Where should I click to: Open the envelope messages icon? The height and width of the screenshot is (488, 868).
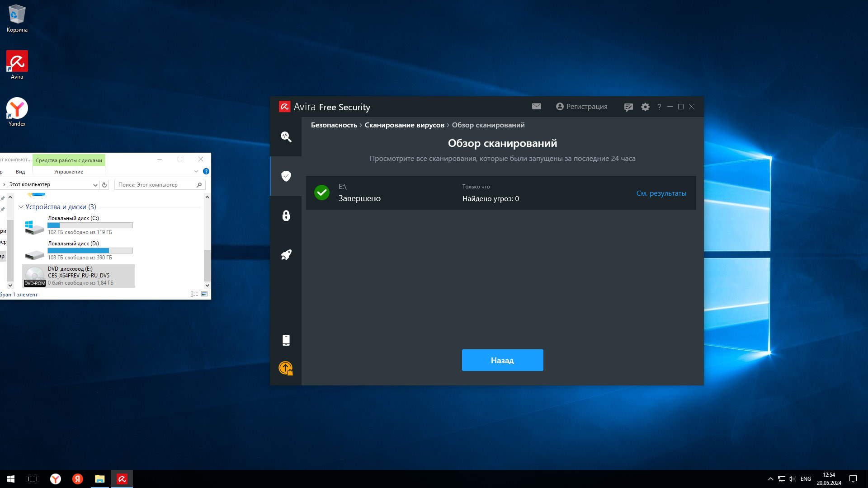[536, 107]
